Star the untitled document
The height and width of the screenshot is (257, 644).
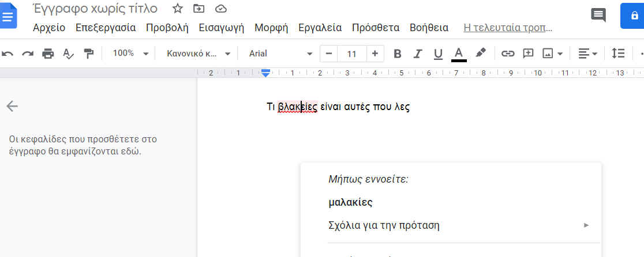tap(178, 9)
